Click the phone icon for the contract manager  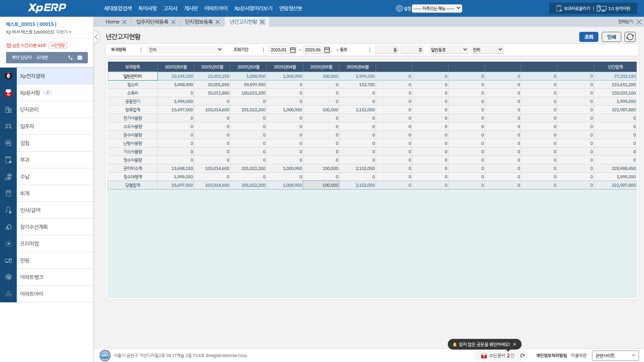70,58
